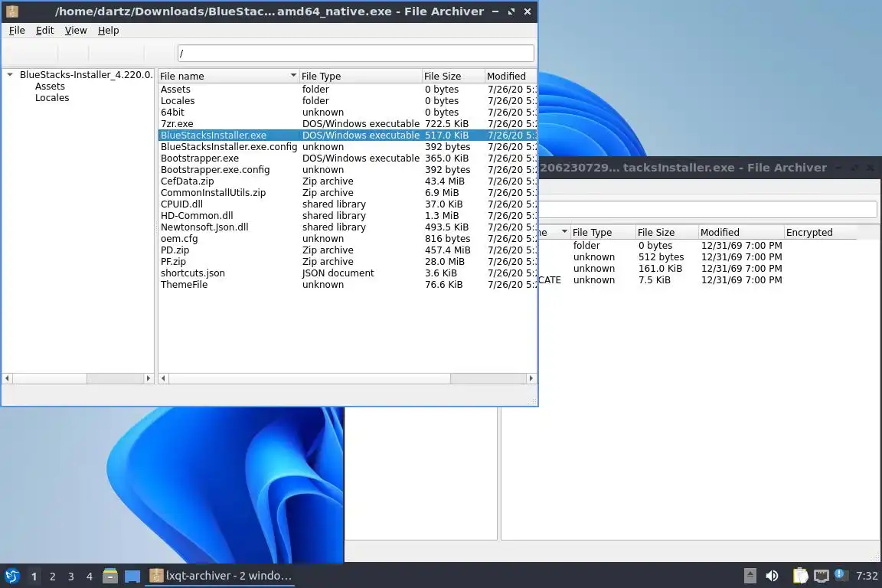Open the volume control tray icon
This screenshot has width=882, height=588.
pos(773,576)
